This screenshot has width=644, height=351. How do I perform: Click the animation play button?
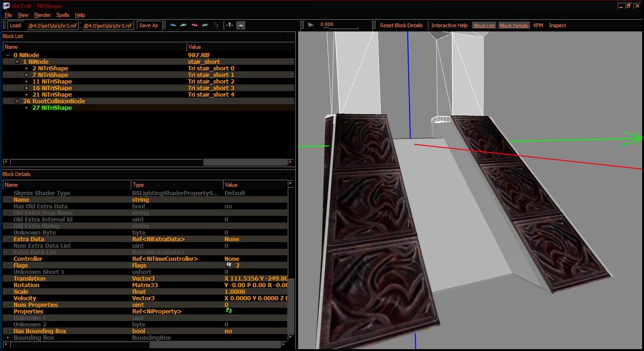[x=311, y=25]
